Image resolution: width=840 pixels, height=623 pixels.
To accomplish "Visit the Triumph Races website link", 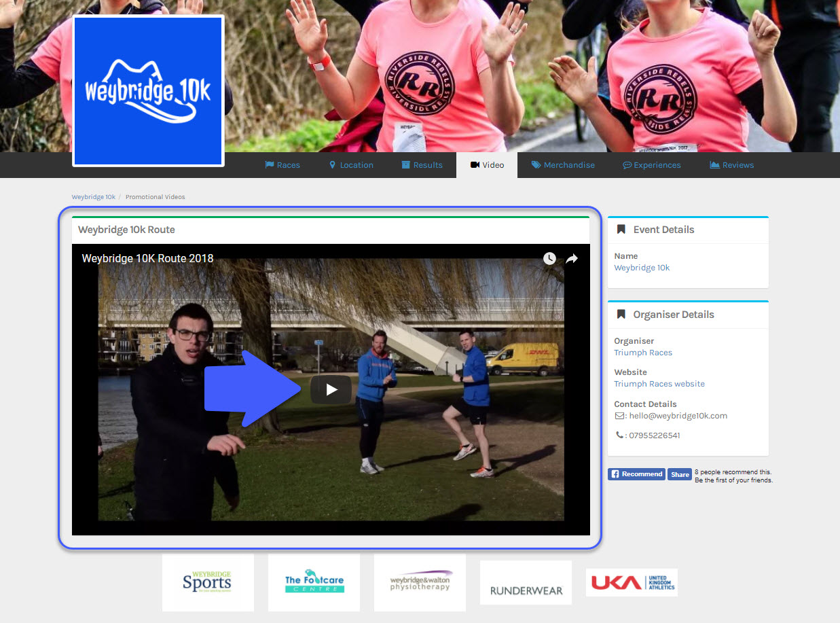I will click(x=659, y=384).
